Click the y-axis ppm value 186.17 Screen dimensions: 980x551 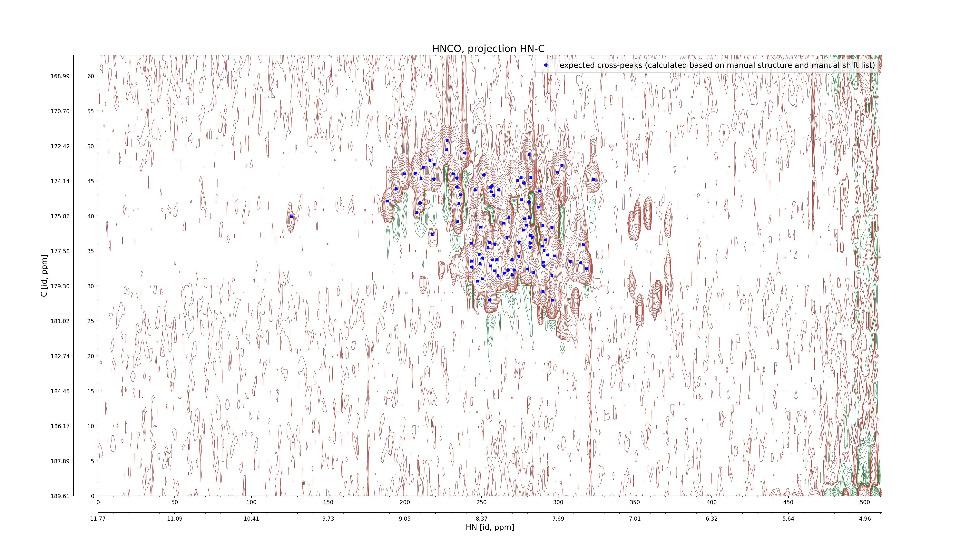[60, 426]
